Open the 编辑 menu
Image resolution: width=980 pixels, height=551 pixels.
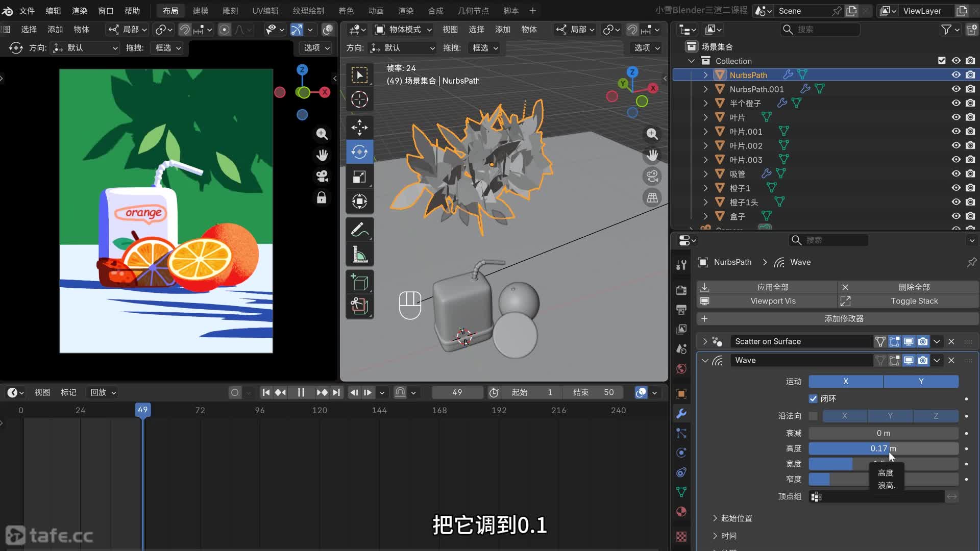pyautogui.click(x=53, y=11)
